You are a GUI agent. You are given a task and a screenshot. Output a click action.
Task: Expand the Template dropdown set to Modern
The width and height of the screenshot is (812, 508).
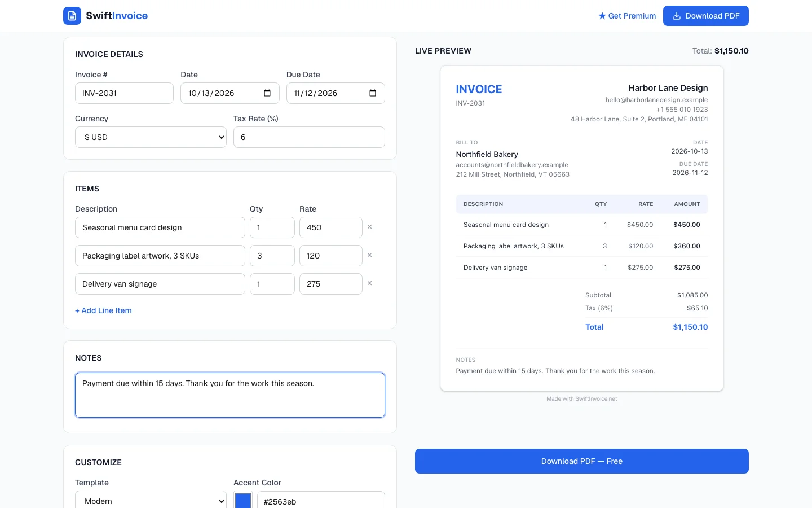click(x=151, y=501)
